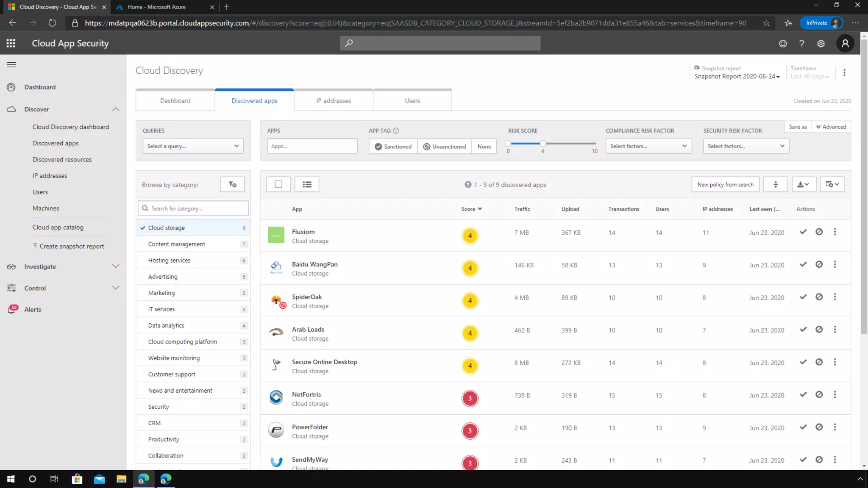The height and width of the screenshot is (488, 868).
Task: Open the app launcher waffle icon
Action: tap(11, 43)
